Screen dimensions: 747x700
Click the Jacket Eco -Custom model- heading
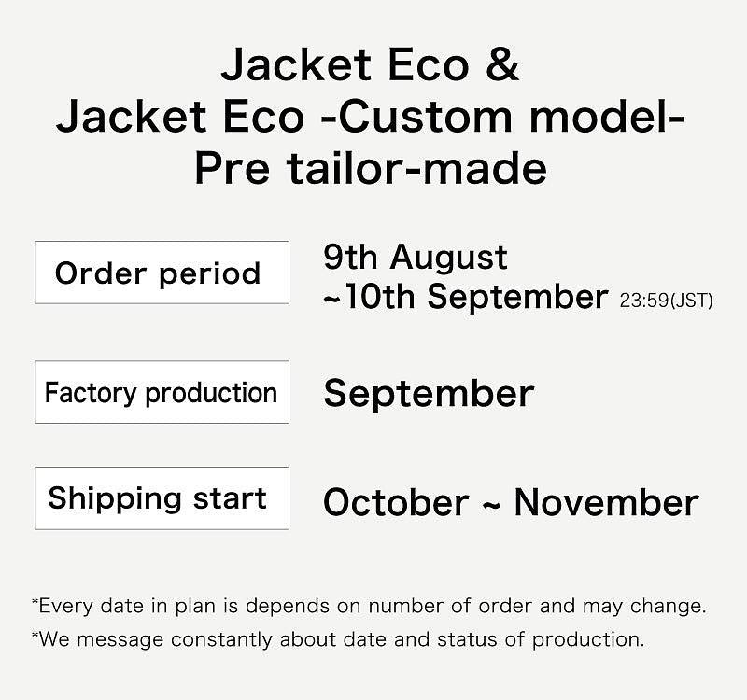click(x=370, y=117)
